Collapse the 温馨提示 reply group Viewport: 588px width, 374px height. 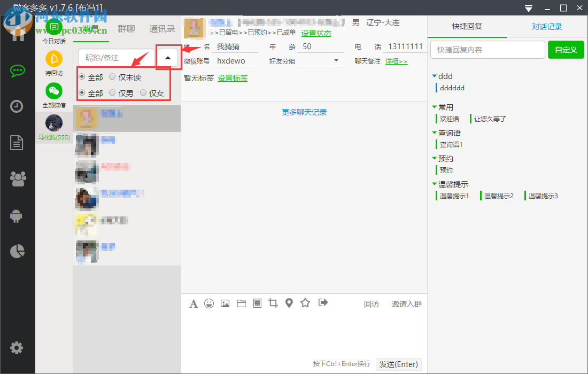tap(434, 183)
